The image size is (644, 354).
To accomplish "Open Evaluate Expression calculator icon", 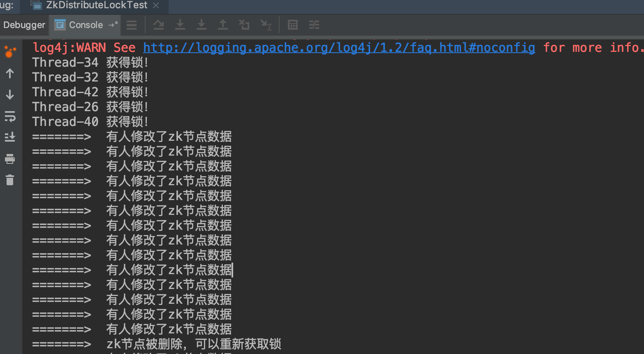I will tap(293, 25).
